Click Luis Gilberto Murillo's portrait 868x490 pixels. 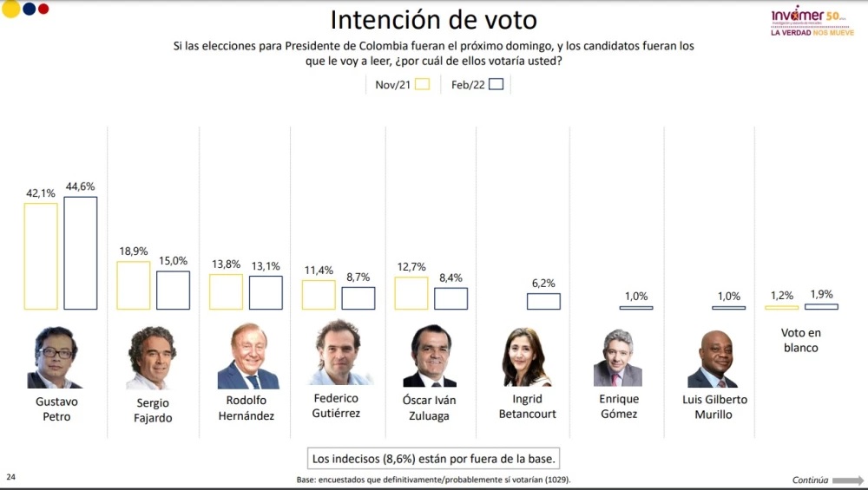713,358
